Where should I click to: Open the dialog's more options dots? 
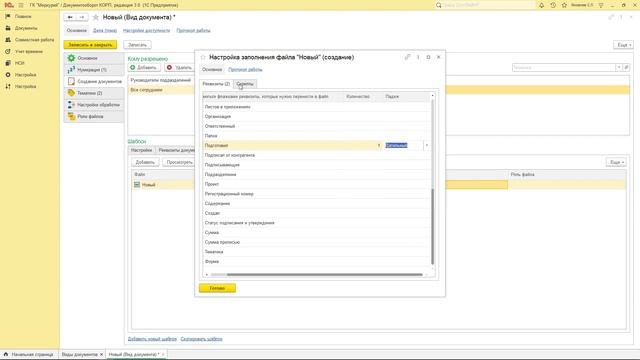418,57
